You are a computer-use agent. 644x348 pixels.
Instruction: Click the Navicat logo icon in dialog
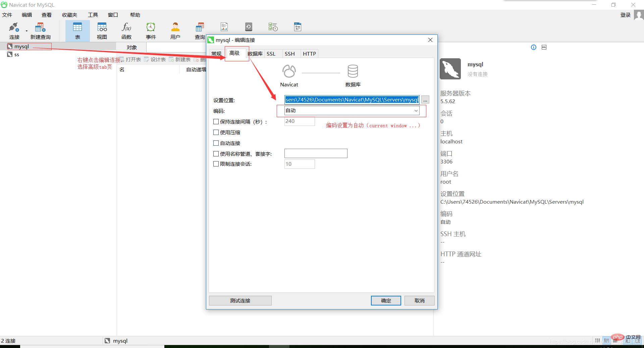point(289,71)
